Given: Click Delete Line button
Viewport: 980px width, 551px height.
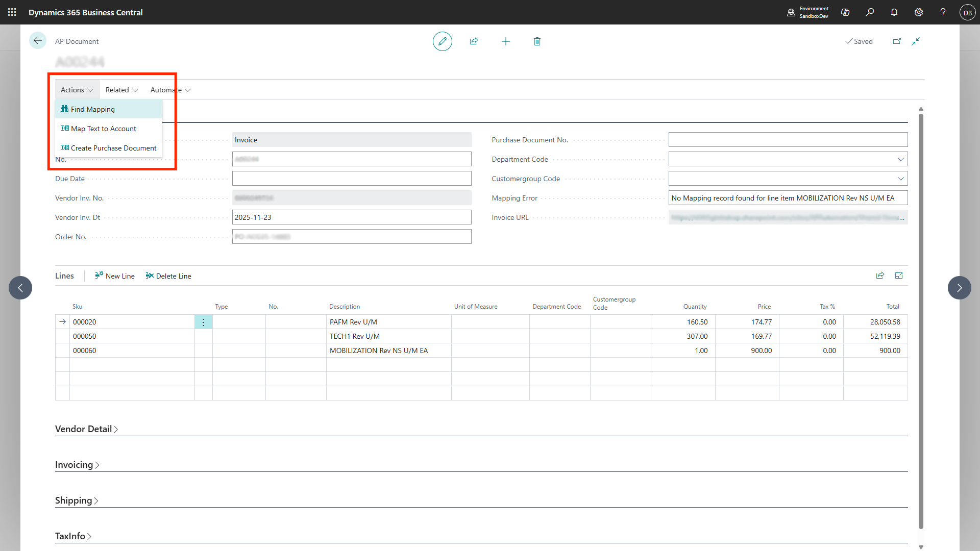Looking at the screenshot, I should click(168, 276).
